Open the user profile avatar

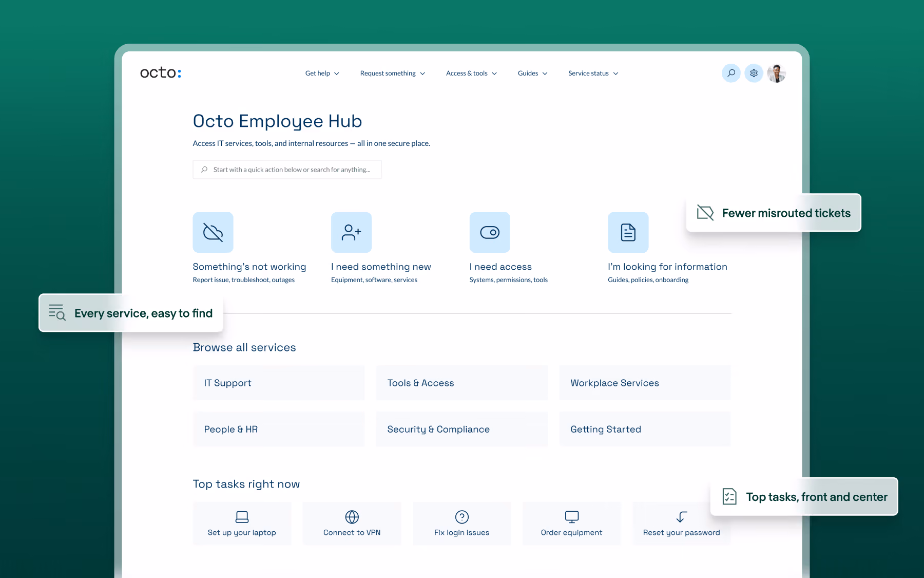(x=777, y=73)
